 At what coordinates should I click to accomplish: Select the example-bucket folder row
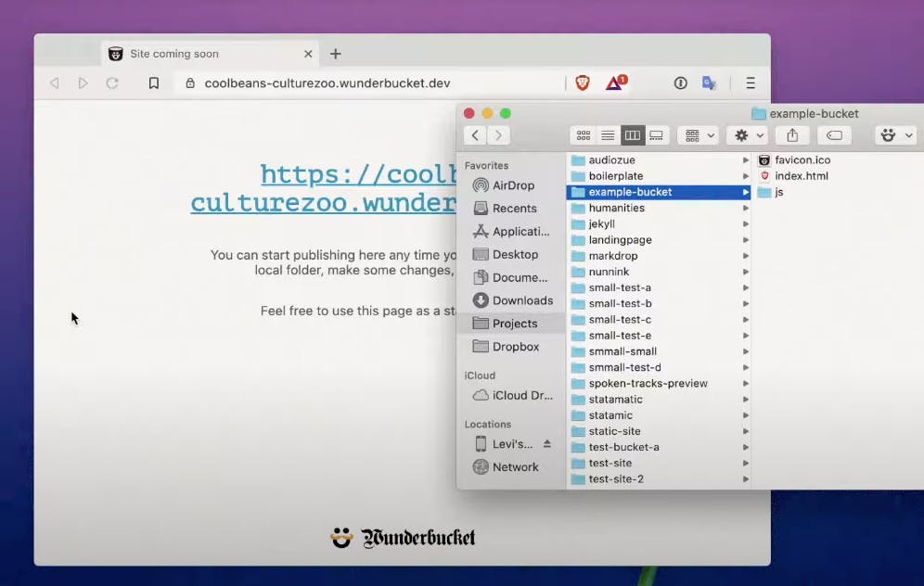click(659, 191)
